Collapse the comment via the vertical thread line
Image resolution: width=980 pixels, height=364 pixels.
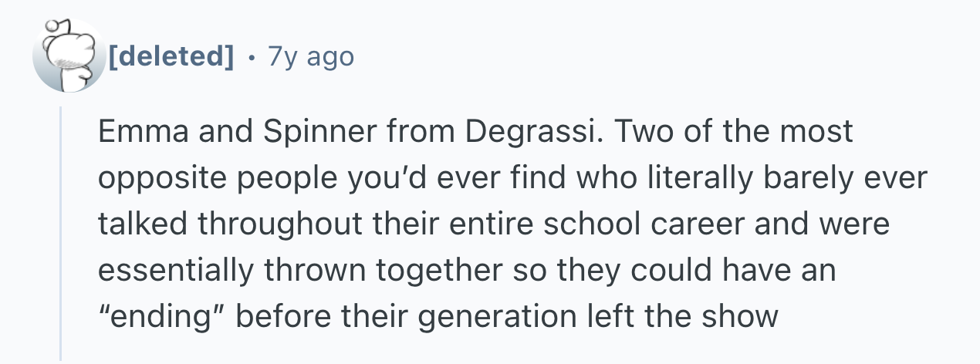[x=61, y=231]
